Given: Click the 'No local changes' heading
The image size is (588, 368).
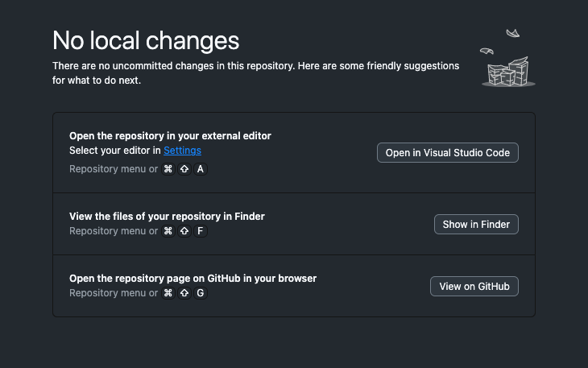Looking at the screenshot, I should [x=146, y=40].
